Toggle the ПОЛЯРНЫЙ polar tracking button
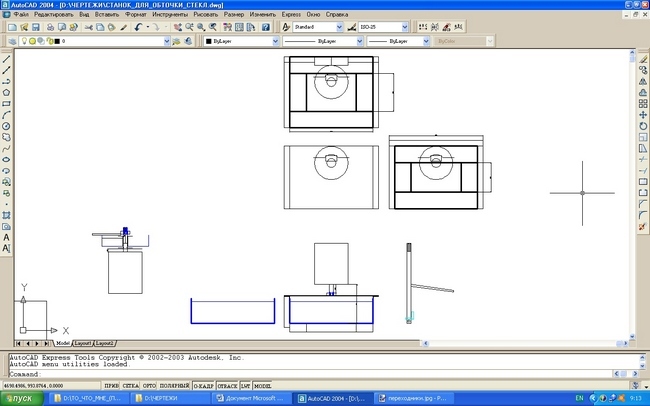Screen dimensions: 650x406 click(175, 386)
